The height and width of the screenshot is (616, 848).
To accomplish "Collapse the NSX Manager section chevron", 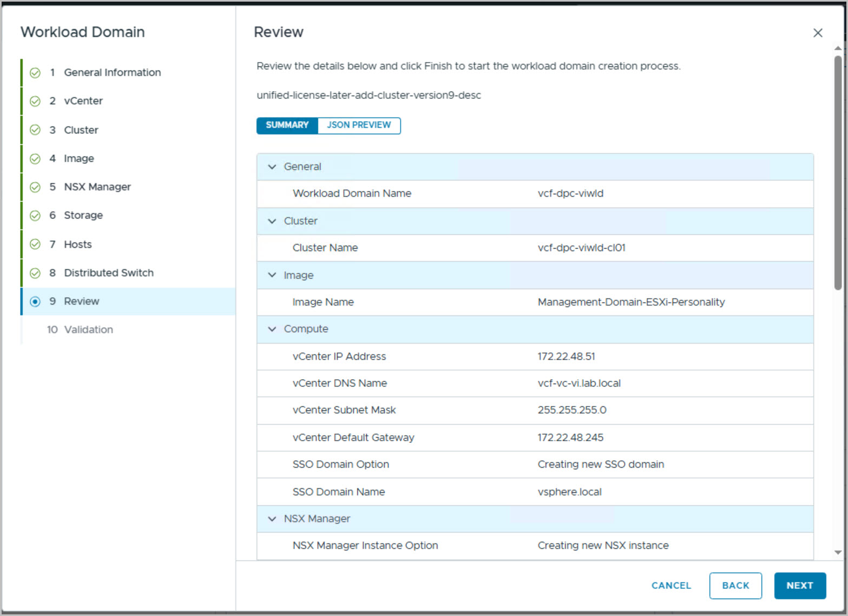I will 272,519.
